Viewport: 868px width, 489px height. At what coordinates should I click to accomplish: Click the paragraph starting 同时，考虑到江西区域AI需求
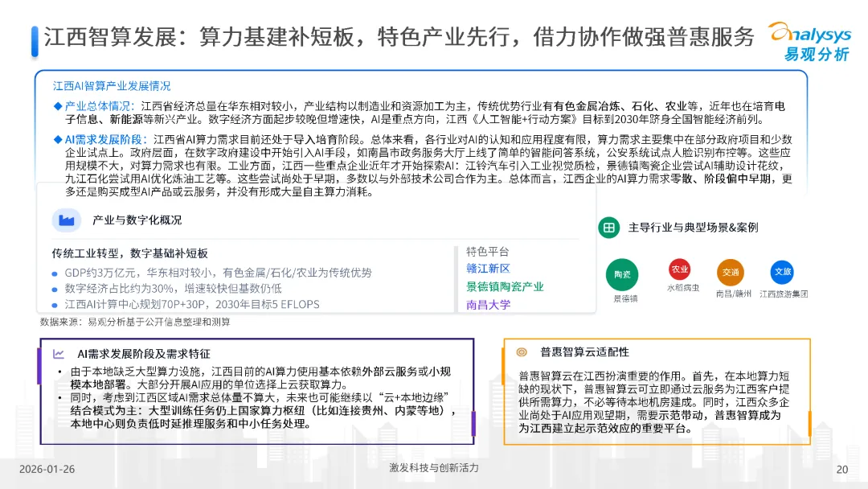click(x=264, y=410)
